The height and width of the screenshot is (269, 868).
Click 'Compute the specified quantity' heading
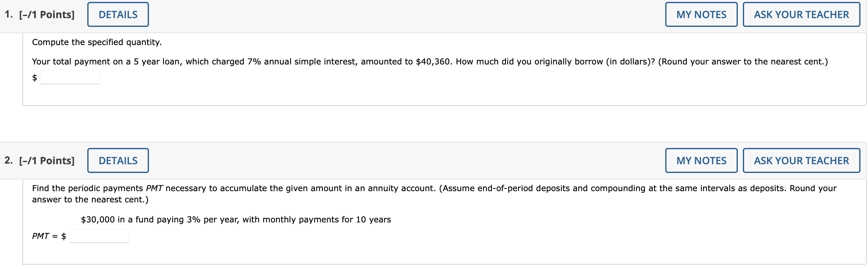tap(96, 42)
